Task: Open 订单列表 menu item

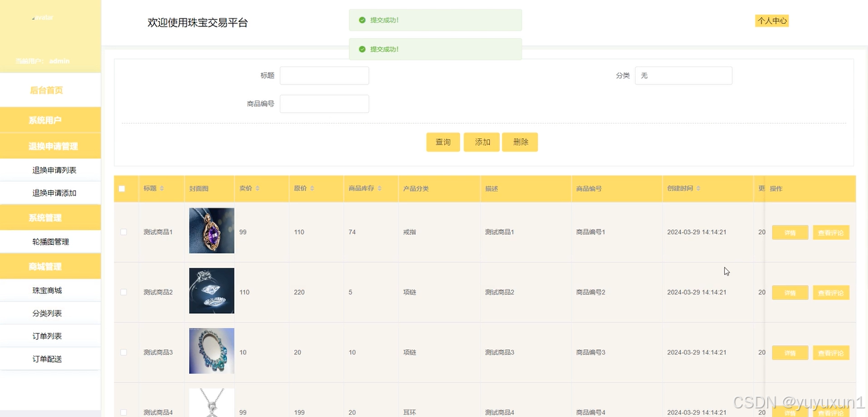Action: coord(51,336)
